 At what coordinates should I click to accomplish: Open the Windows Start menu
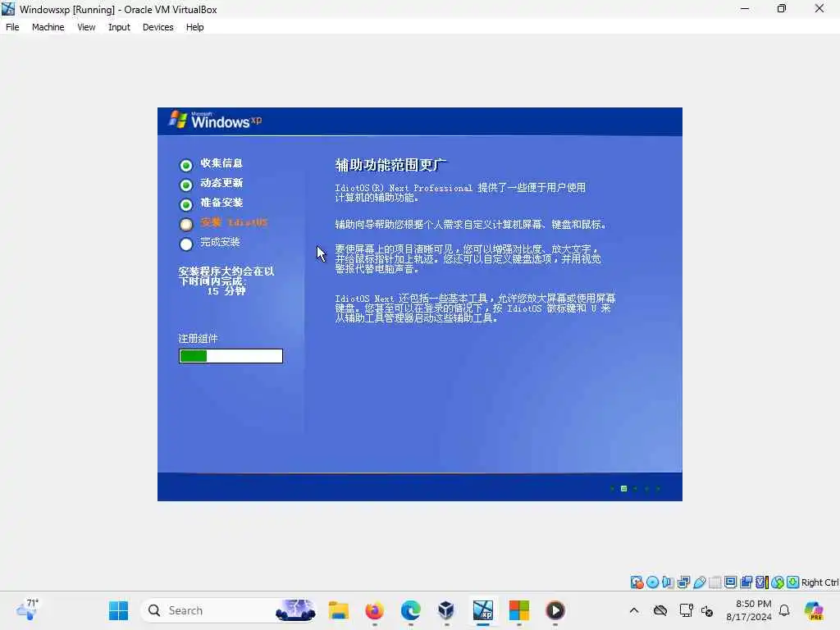coord(118,610)
